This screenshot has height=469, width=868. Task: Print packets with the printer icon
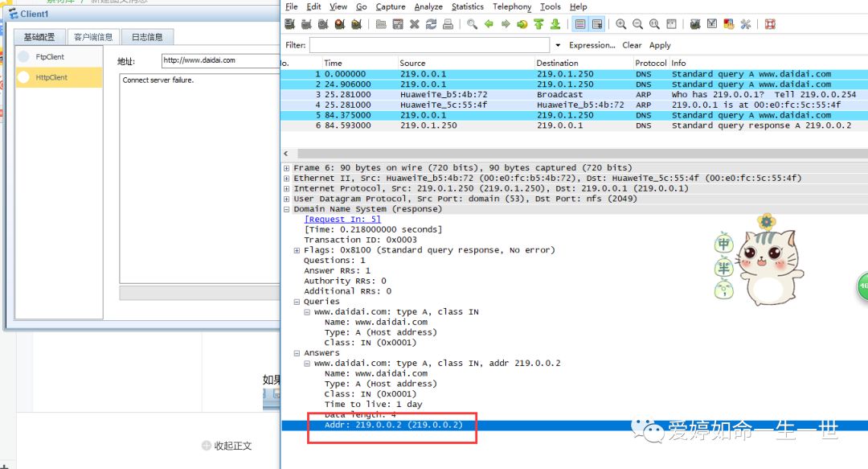click(448, 24)
